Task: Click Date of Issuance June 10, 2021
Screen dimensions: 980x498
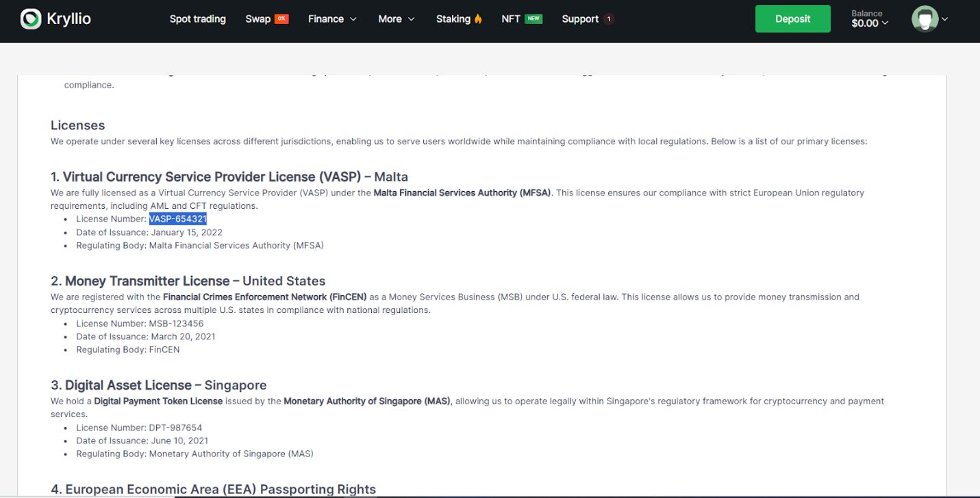Action: tap(142, 440)
